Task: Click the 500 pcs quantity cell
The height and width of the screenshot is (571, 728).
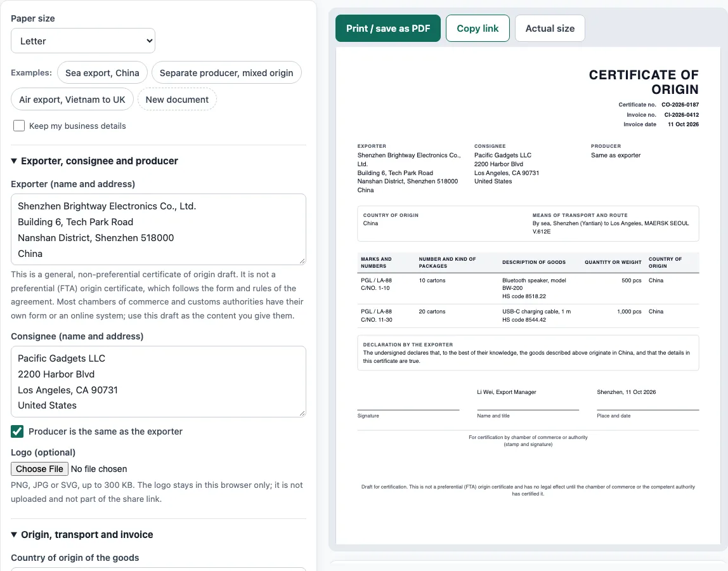Action: pos(632,280)
